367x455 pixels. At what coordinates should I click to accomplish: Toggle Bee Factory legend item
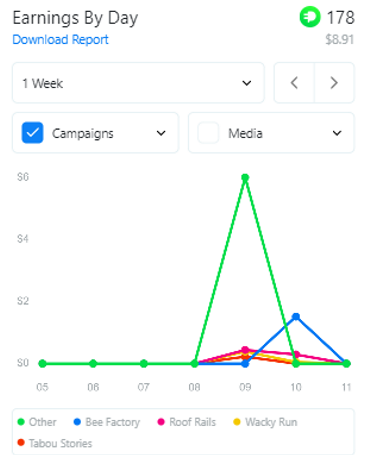pyautogui.click(x=107, y=422)
